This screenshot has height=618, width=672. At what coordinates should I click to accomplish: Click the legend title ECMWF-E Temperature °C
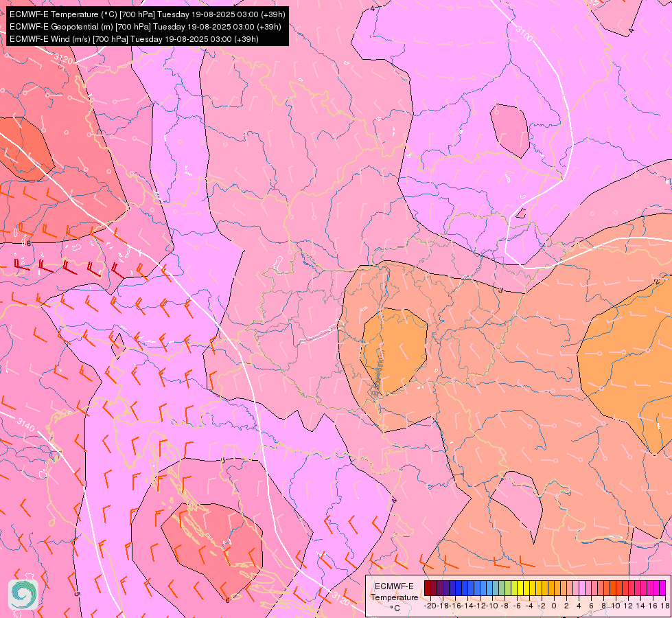(x=395, y=597)
